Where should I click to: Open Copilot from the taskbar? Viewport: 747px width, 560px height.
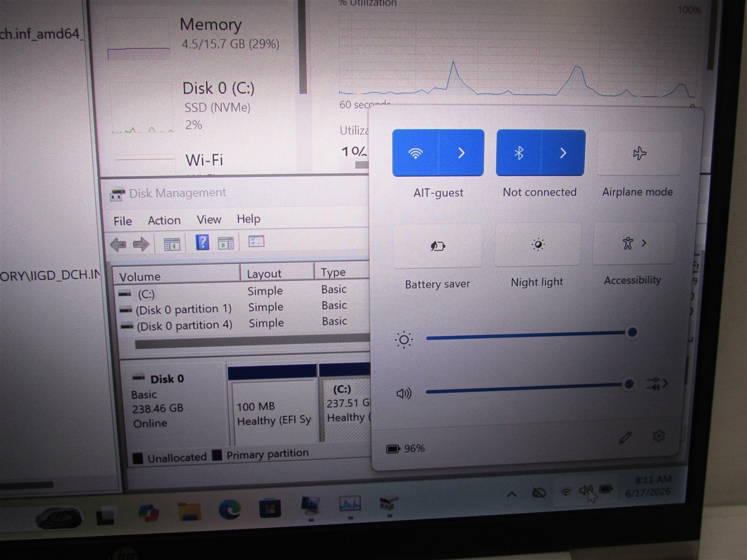148,512
